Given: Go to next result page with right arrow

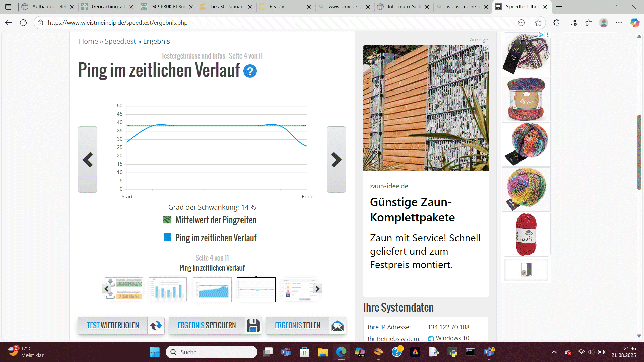Looking at the screenshot, I should pyautogui.click(x=336, y=160).
